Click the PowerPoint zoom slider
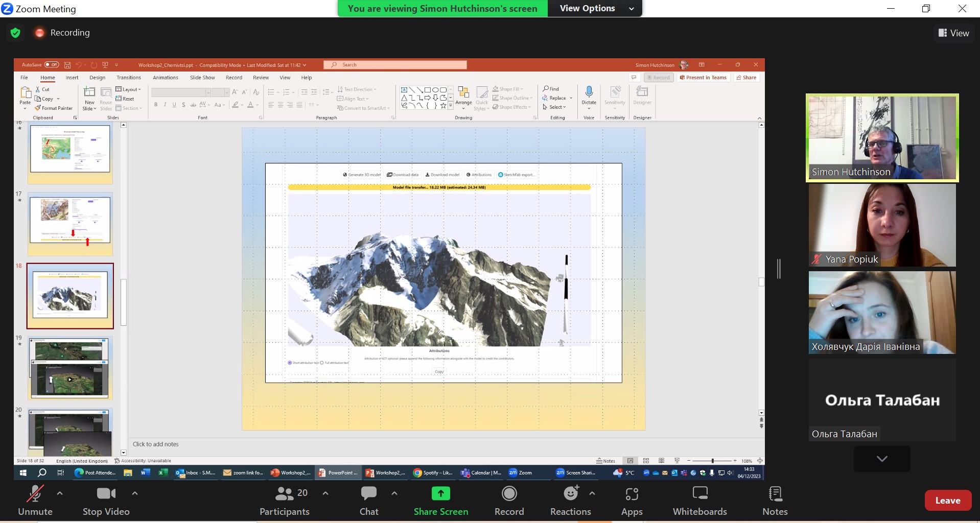 click(x=712, y=461)
